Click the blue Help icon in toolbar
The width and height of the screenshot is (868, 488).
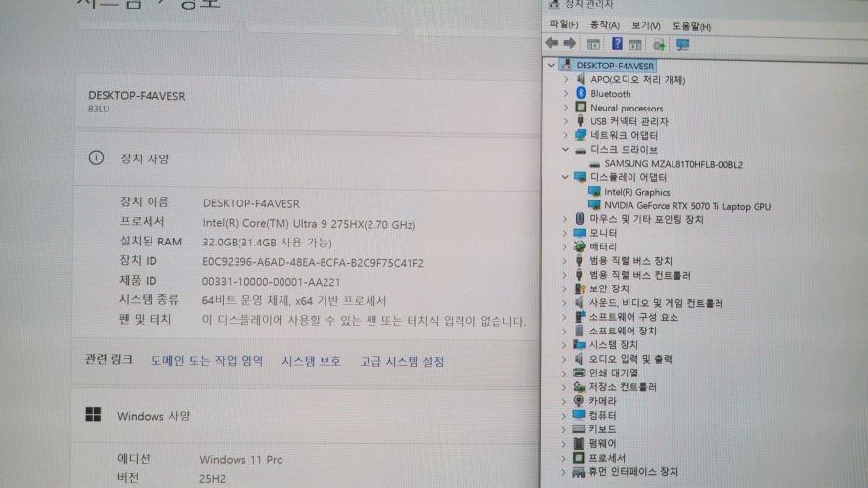(x=617, y=44)
